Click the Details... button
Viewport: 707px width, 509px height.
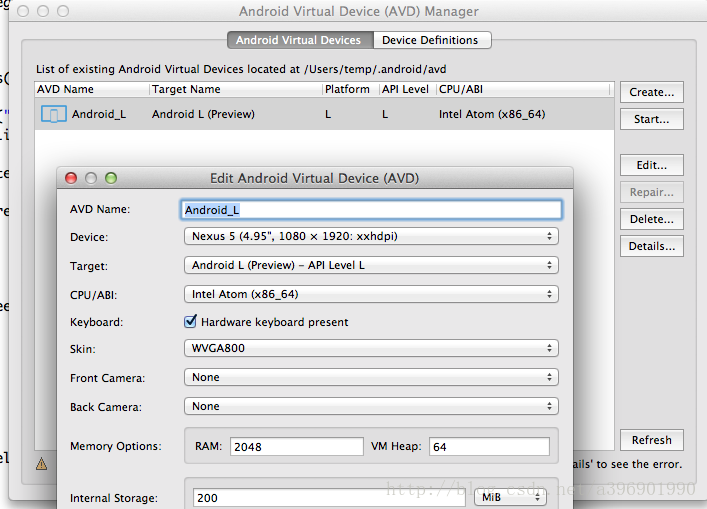pyautogui.click(x=652, y=246)
